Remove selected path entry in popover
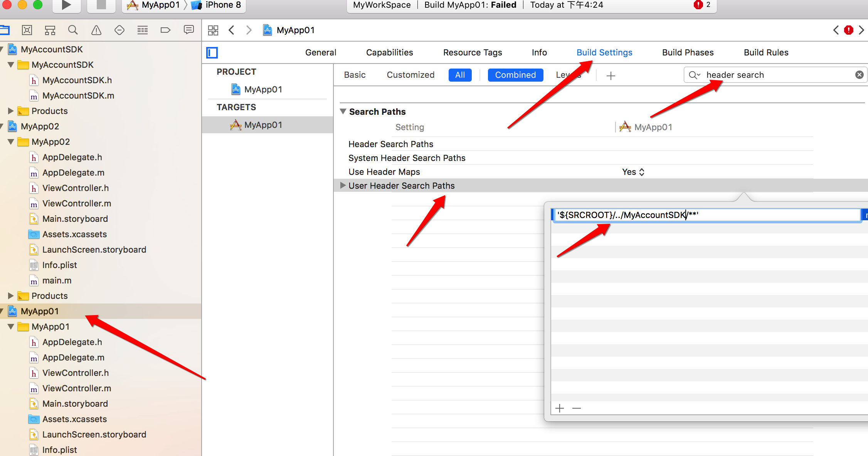The height and width of the screenshot is (456, 868). [x=577, y=408]
